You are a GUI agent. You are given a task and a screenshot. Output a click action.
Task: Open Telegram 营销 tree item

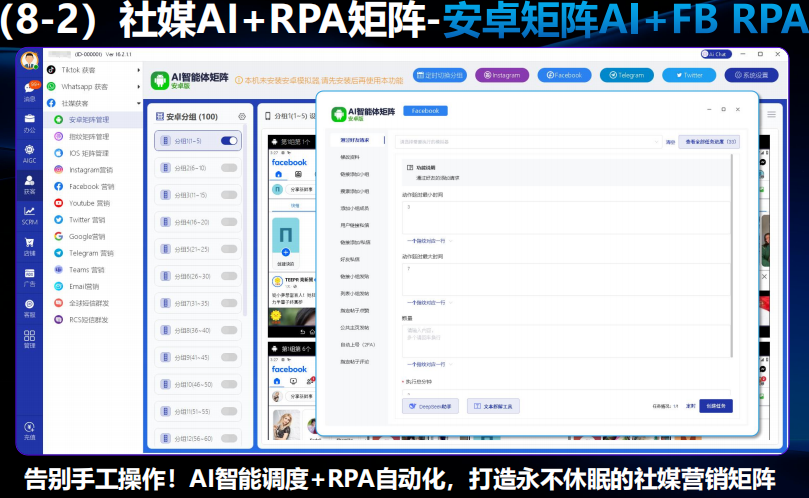91,253
